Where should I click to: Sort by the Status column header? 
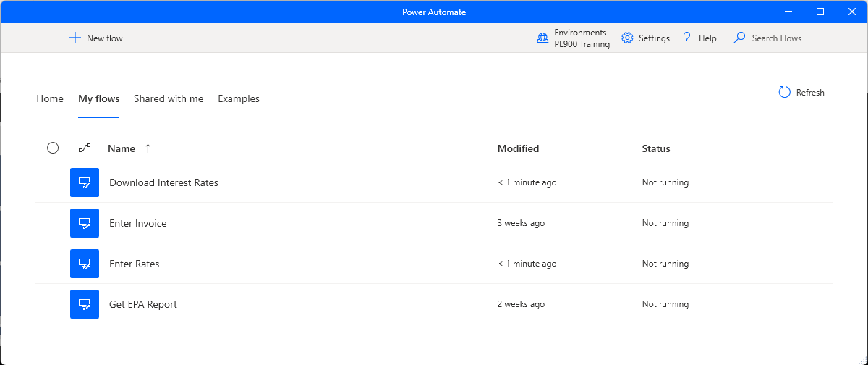[656, 148]
